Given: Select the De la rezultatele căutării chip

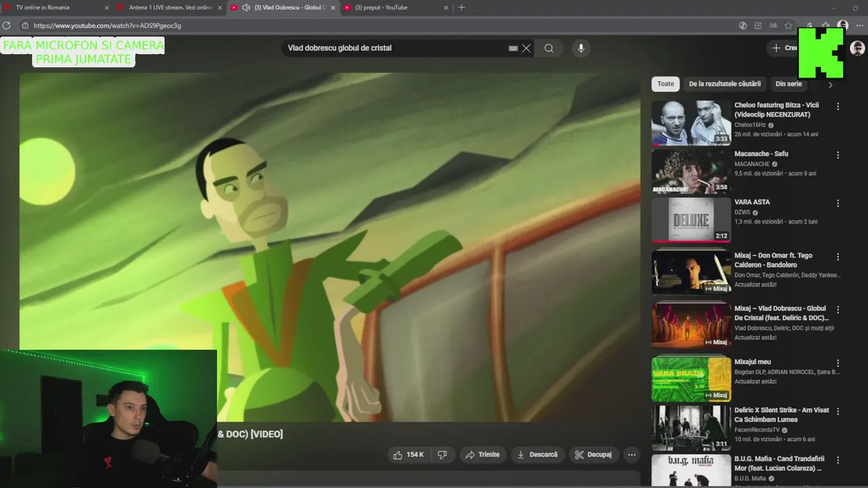Looking at the screenshot, I should click(x=725, y=84).
